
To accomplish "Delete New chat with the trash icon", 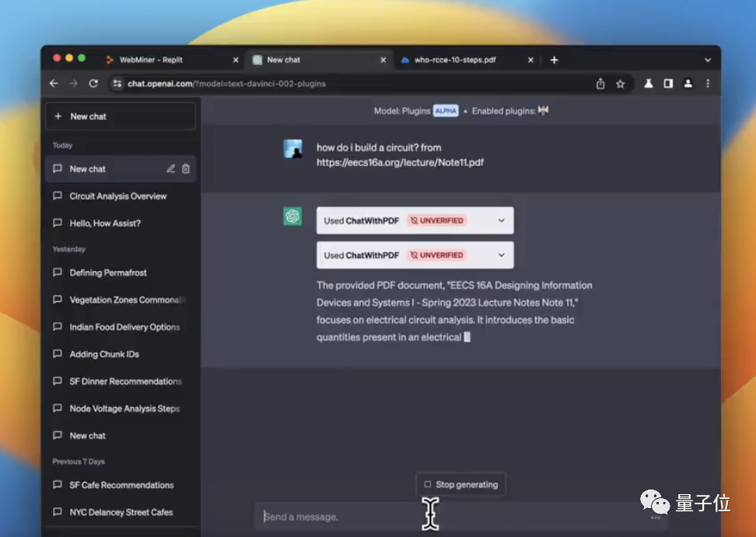I will coord(186,169).
